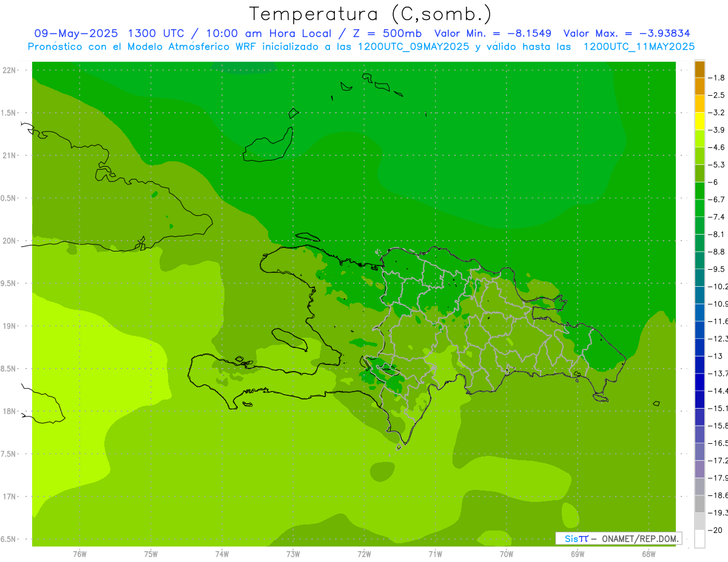The image size is (728, 562).
Task: Click the "73W" longitude label
Action: pyautogui.click(x=293, y=554)
